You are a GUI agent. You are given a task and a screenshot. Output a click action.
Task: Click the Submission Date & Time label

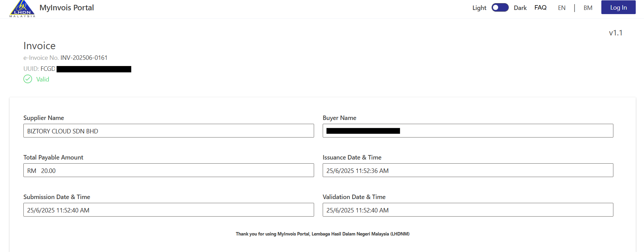pos(57,197)
